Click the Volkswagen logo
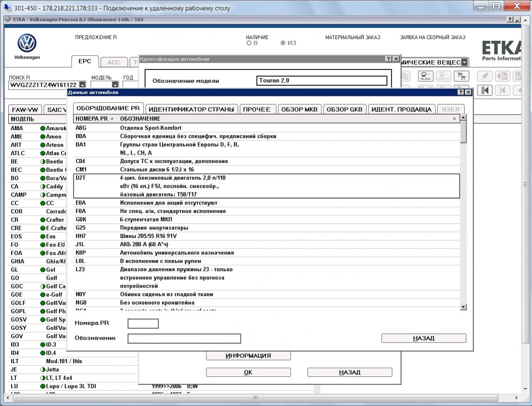532x406 pixels. pyautogui.click(x=27, y=43)
